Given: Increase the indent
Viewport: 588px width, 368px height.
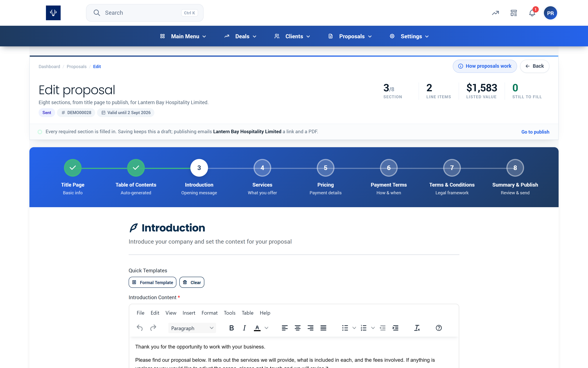Looking at the screenshot, I should point(396,328).
